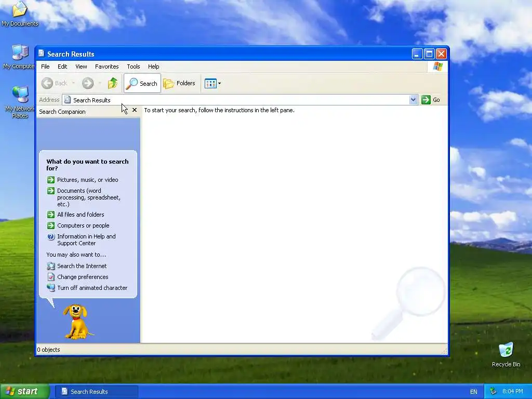The image size is (532, 399).
Task: Click green arrow beside All files and folders
Action: pyautogui.click(x=51, y=215)
